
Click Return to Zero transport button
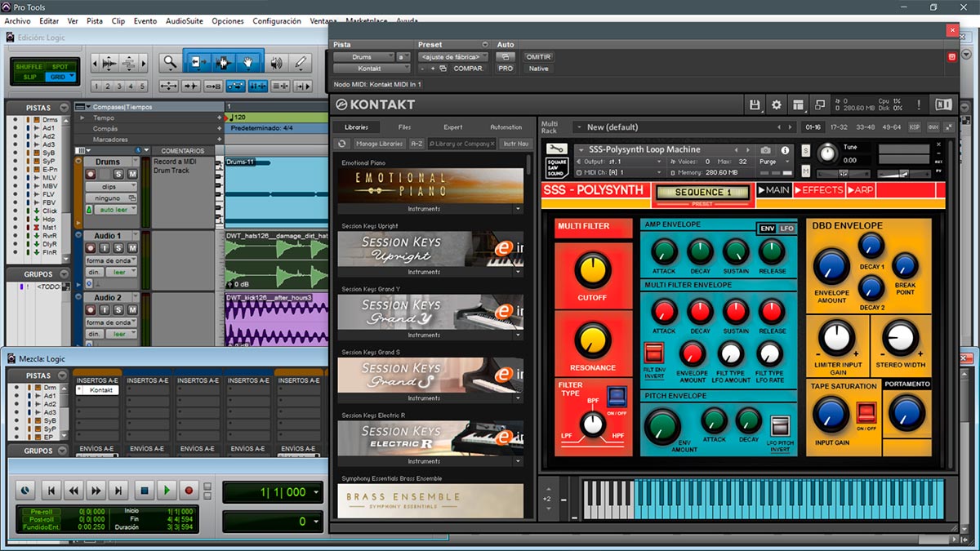(x=51, y=491)
